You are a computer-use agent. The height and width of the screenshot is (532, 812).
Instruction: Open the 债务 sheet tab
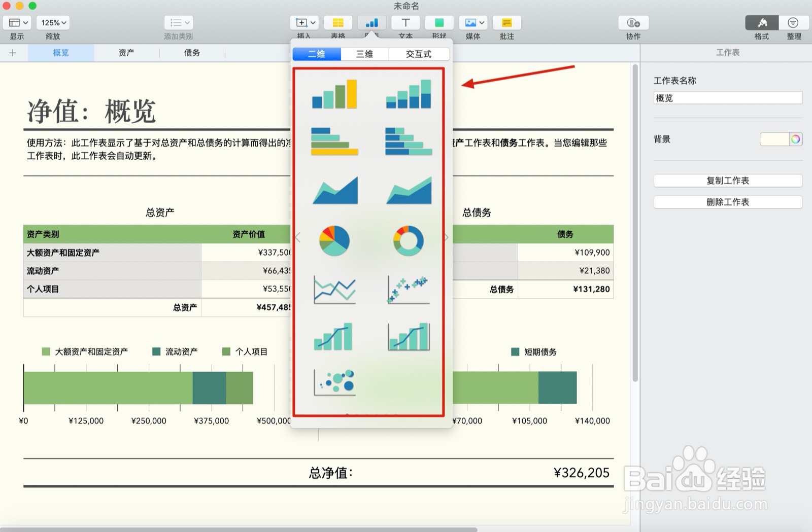click(192, 52)
